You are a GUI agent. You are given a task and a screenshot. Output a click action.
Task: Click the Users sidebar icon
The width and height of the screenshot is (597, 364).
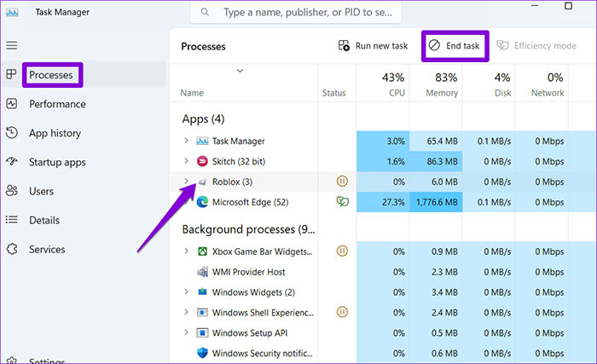pyautogui.click(x=12, y=191)
